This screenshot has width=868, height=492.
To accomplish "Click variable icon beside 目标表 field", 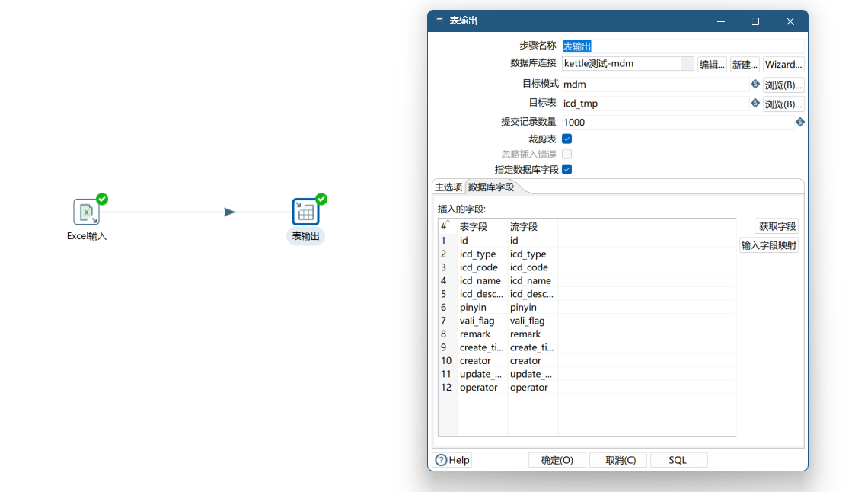I will (x=755, y=103).
